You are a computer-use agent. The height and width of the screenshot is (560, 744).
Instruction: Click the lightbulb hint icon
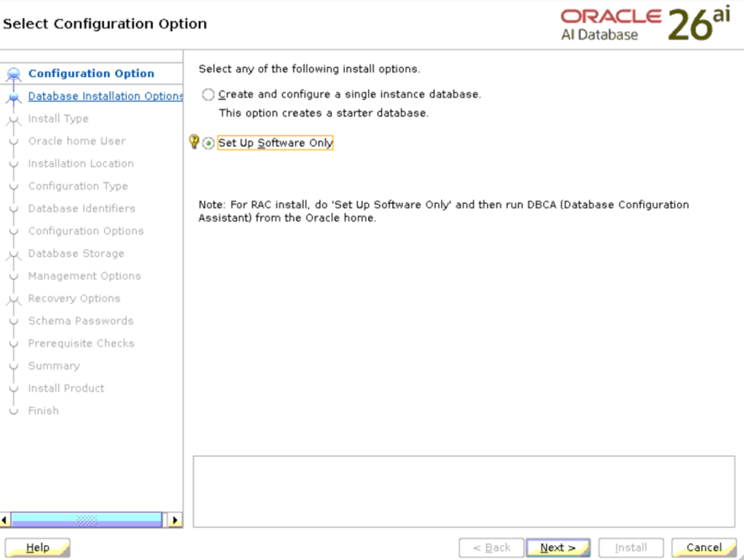tap(194, 142)
